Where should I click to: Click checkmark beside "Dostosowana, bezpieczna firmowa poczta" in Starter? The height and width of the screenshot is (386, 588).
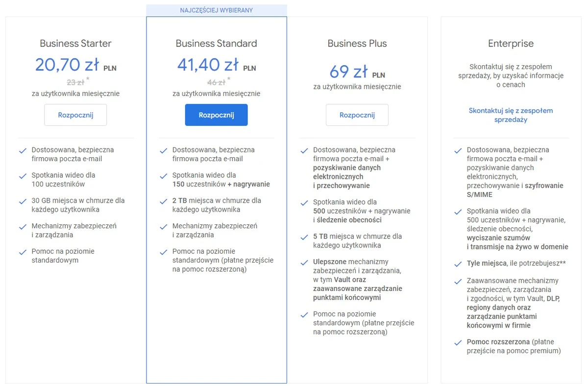click(x=23, y=150)
